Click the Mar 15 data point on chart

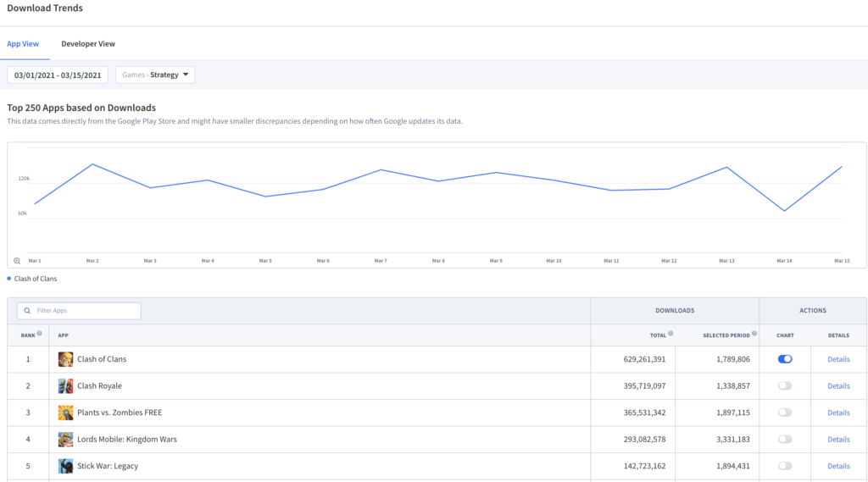pyautogui.click(x=842, y=166)
